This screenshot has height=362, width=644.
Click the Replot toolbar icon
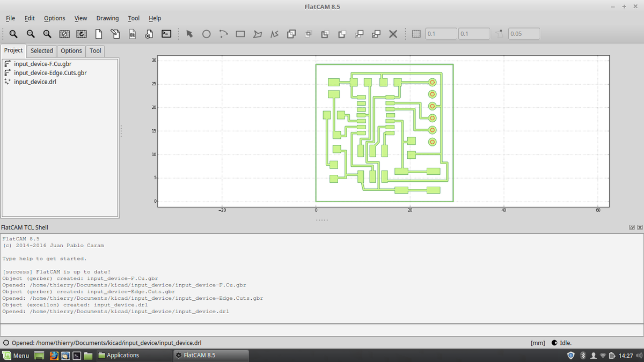[x=81, y=34]
